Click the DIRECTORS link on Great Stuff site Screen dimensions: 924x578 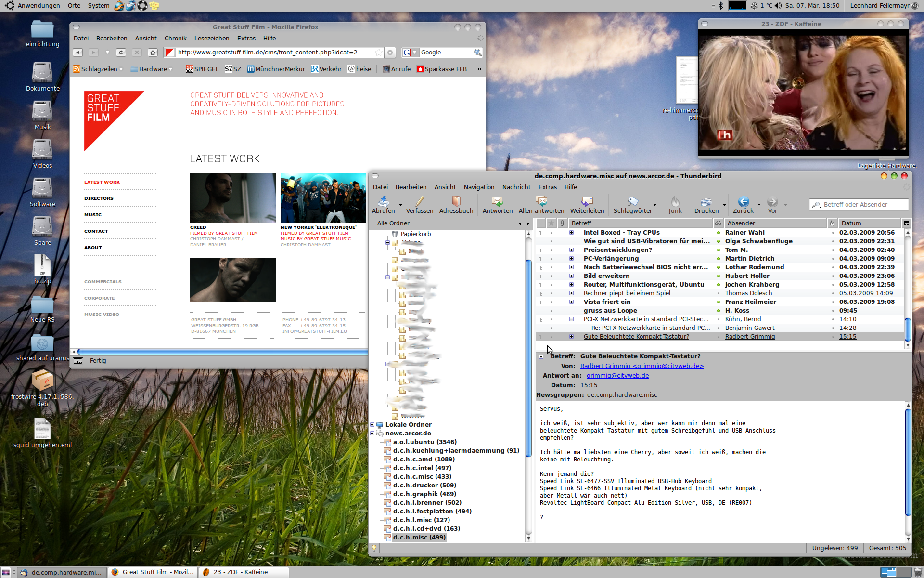pos(99,198)
